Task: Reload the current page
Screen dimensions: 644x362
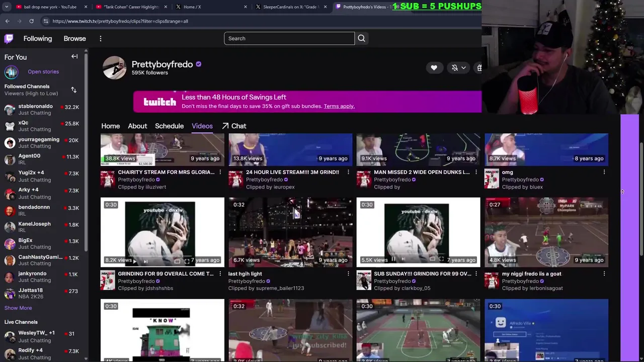Action: pos(31,21)
